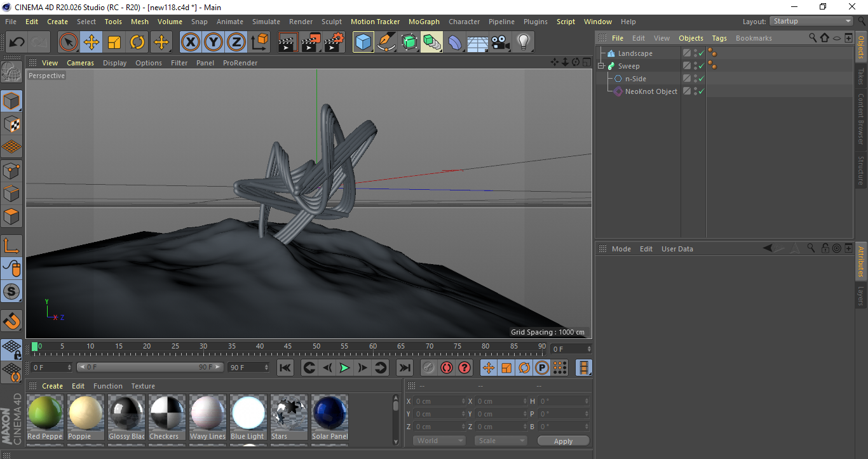
Task: Open the Simulate menu
Action: coord(266,22)
